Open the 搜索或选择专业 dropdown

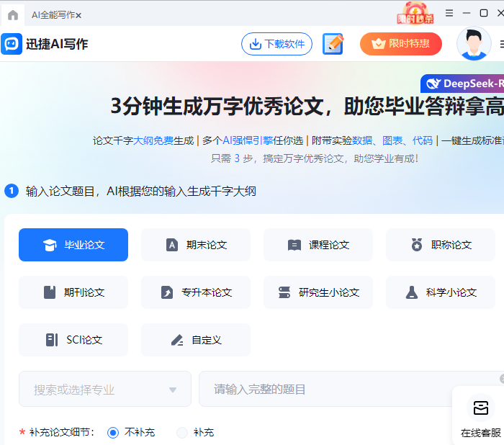point(105,389)
